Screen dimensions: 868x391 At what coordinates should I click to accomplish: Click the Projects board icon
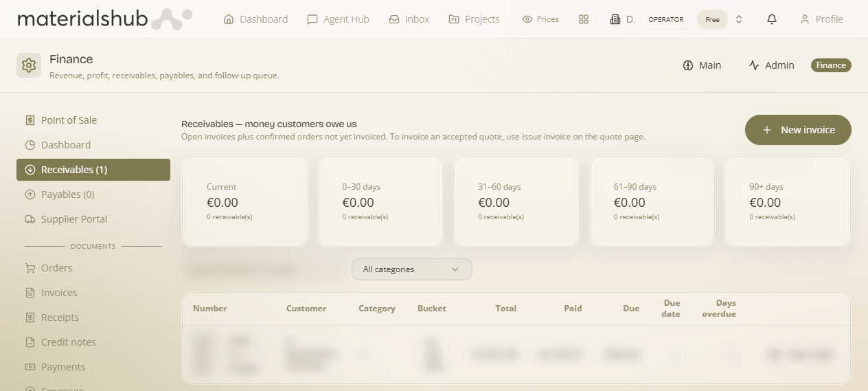[x=454, y=19]
